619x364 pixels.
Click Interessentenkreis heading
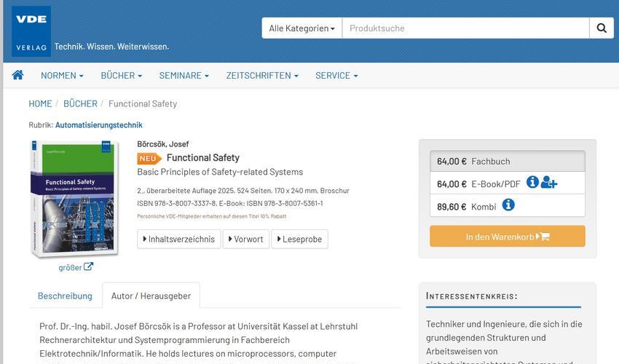point(472,296)
